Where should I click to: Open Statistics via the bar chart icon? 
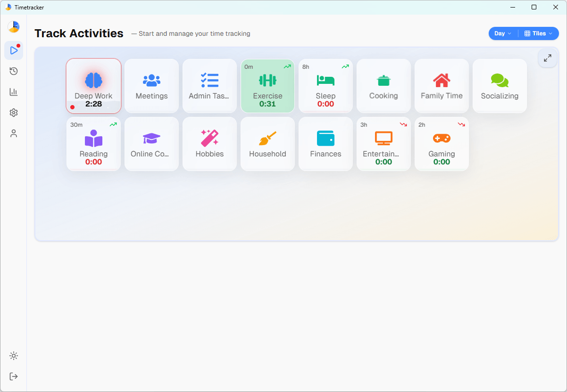(14, 92)
